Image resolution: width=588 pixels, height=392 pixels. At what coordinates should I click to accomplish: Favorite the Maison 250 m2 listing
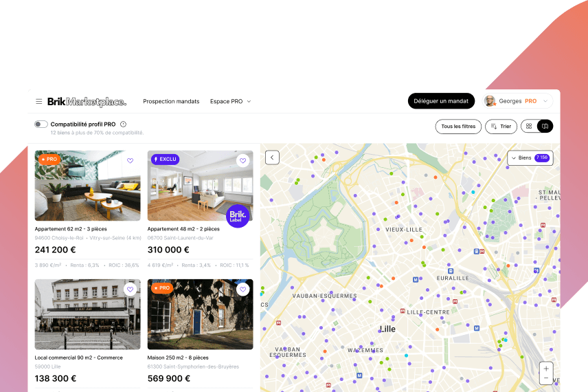243,290
